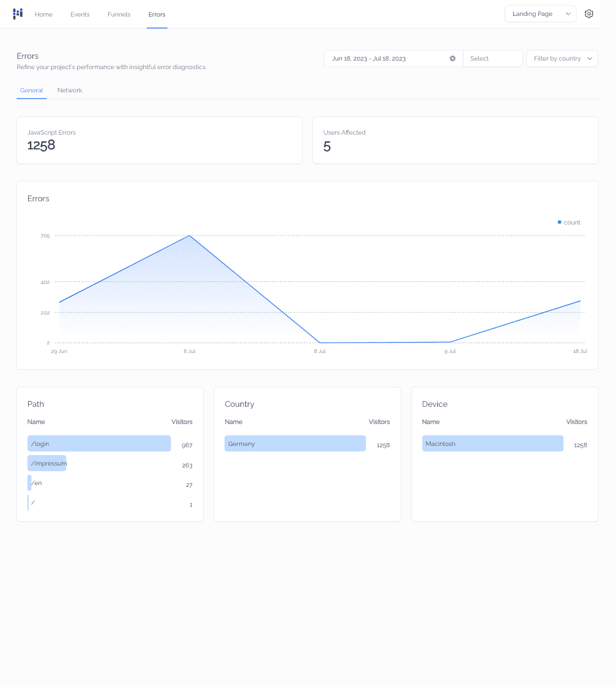Switch to the Network tab

click(x=70, y=91)
